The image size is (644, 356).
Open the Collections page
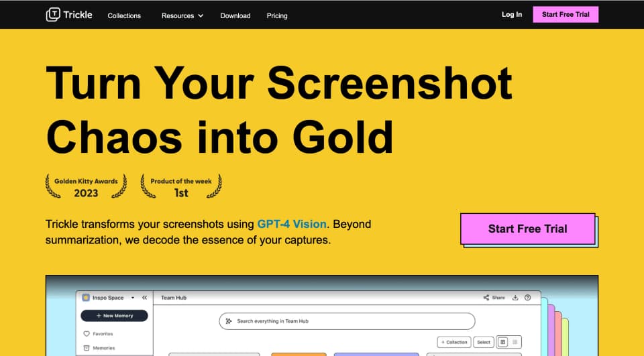124,15
